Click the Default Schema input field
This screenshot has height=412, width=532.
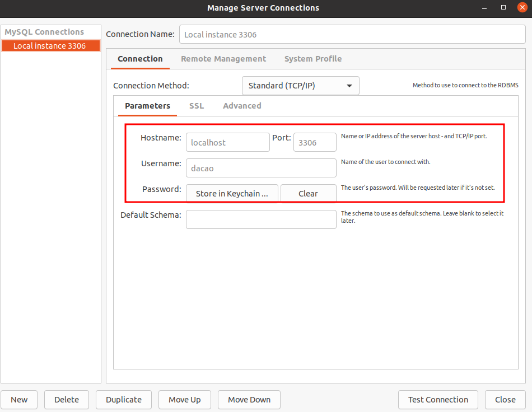(262, 219)
